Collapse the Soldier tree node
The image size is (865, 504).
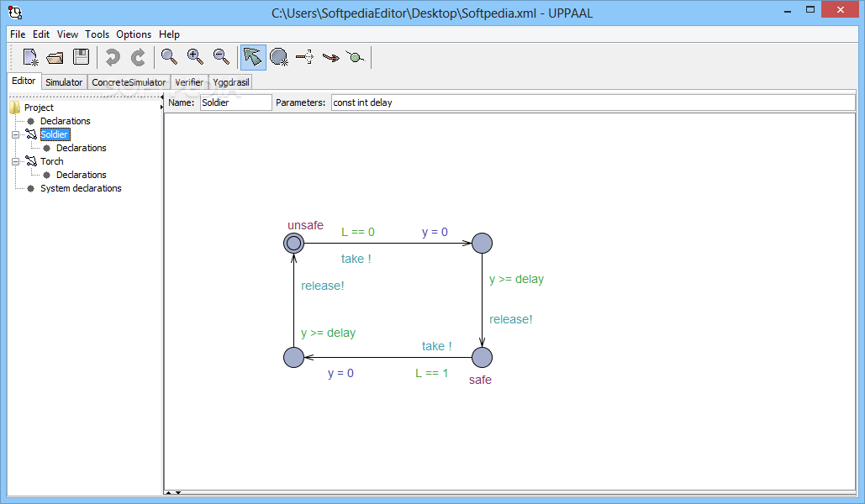coord(15,134)
